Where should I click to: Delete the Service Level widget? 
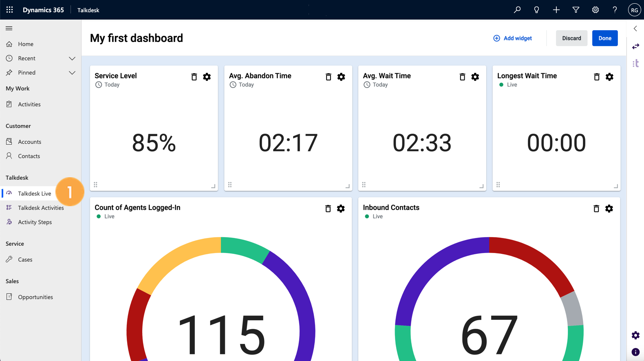[x=194, y=77]
